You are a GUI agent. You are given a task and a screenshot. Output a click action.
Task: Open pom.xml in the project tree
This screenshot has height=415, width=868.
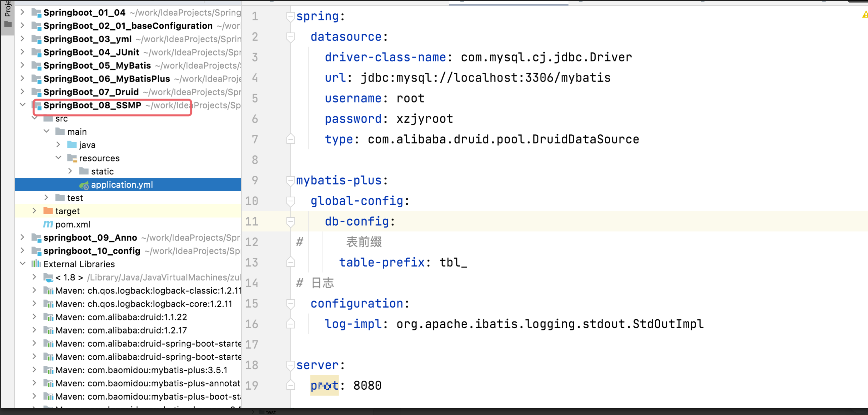click(x=72, y=224)
